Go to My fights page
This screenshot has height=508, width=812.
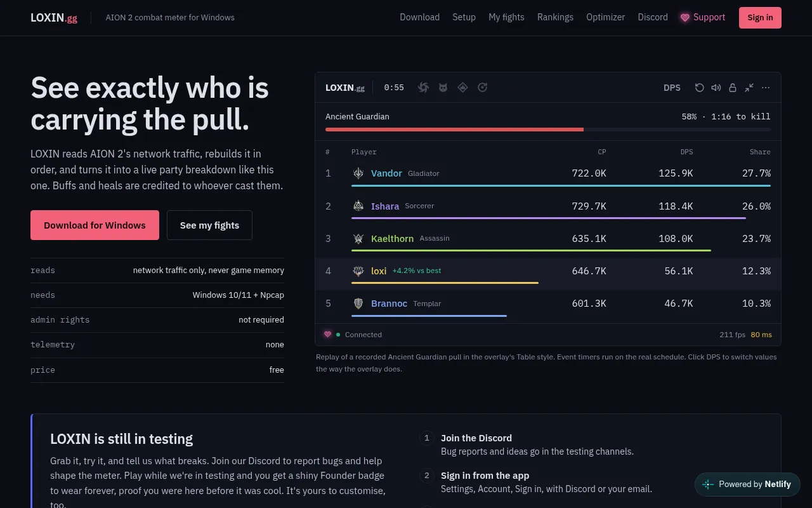pos(506,17)
